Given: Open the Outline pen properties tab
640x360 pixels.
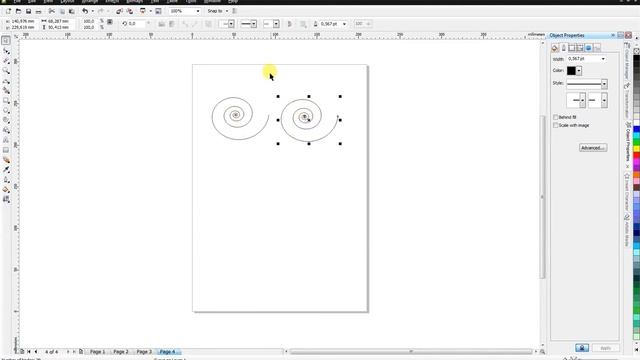Looking at the screenshot, I should pyautogui.click(x=564, y=48).
